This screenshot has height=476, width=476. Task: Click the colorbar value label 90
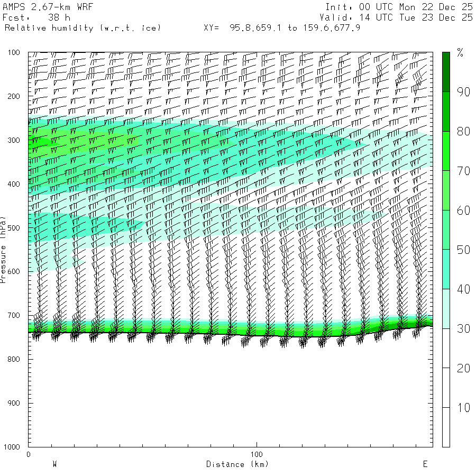(463, 91)
